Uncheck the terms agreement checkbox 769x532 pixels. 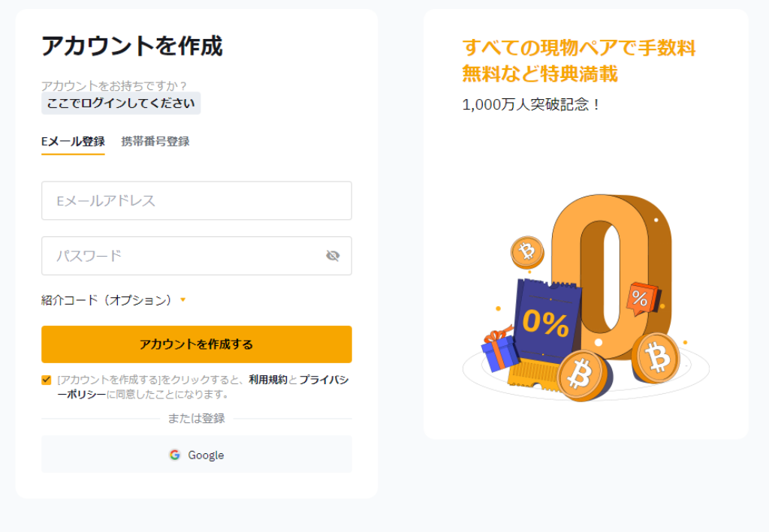pos(47,380)
